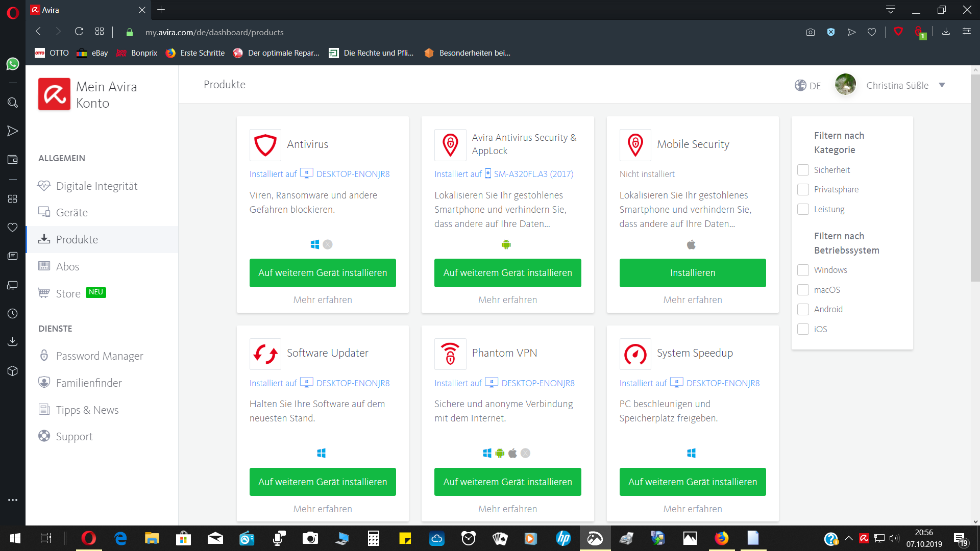Open Windows Start menu
Image resolution: width=980 pixels, height=551 pixels.
pos(15,538)
